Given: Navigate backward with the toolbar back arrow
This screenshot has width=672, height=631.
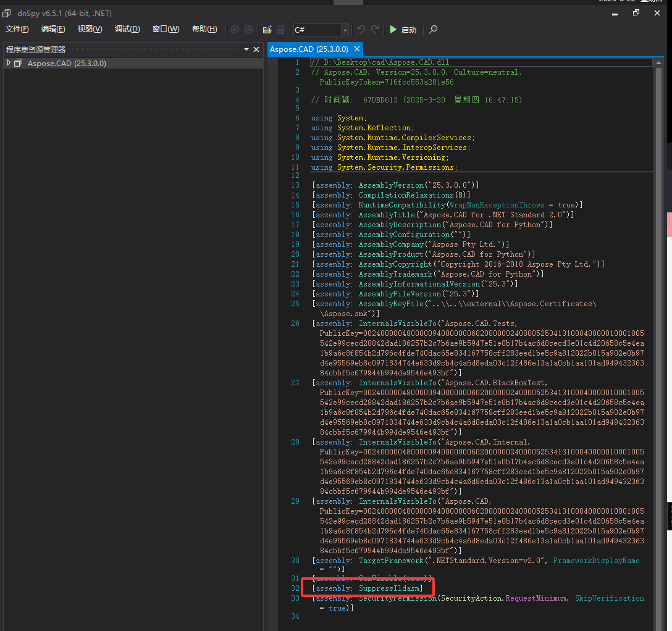Looking at the screenshot, I should [x=235, y=30].
